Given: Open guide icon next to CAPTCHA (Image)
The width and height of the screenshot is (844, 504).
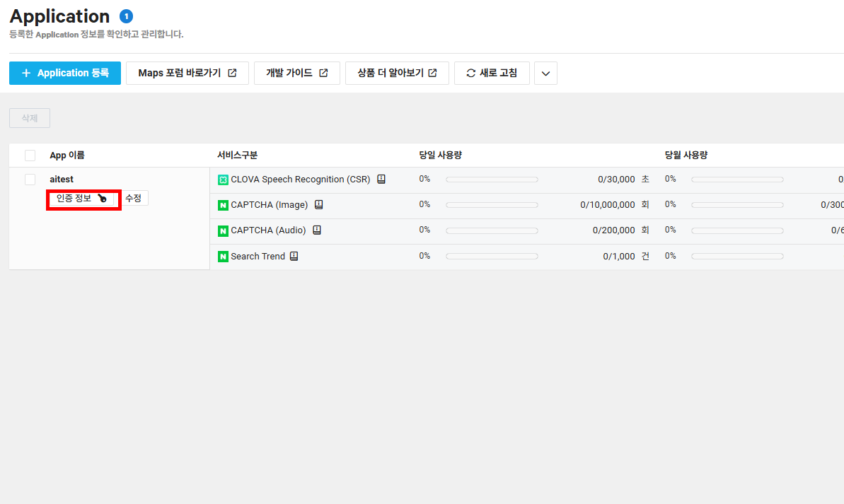Looking at the screenshot, I should (318, 204).
